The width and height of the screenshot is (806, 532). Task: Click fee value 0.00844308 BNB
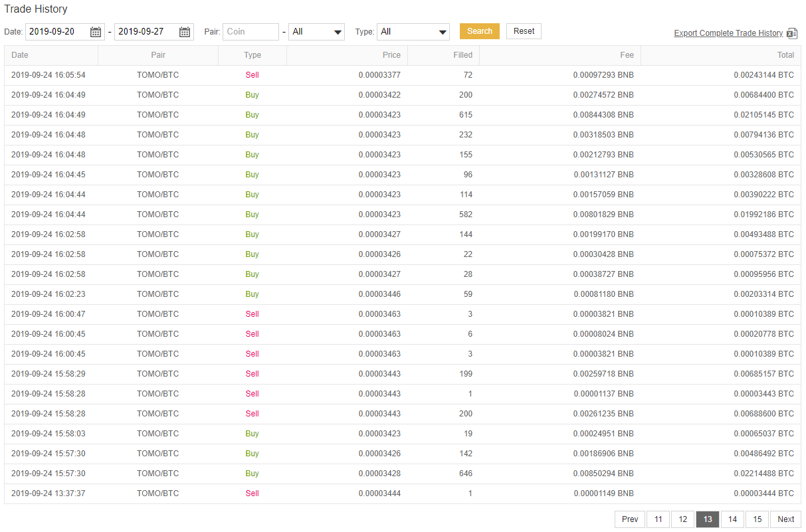[603, 115]
